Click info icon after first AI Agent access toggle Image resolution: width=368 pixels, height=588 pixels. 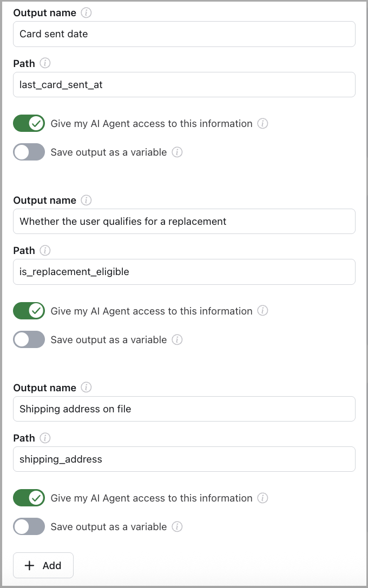262,124
